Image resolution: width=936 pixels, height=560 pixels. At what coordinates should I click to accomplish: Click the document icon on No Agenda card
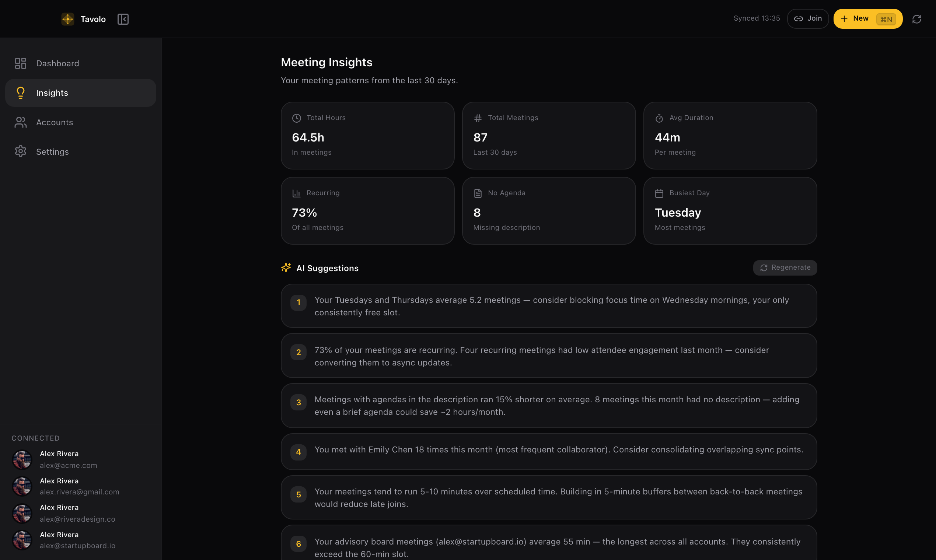[478, 193]
